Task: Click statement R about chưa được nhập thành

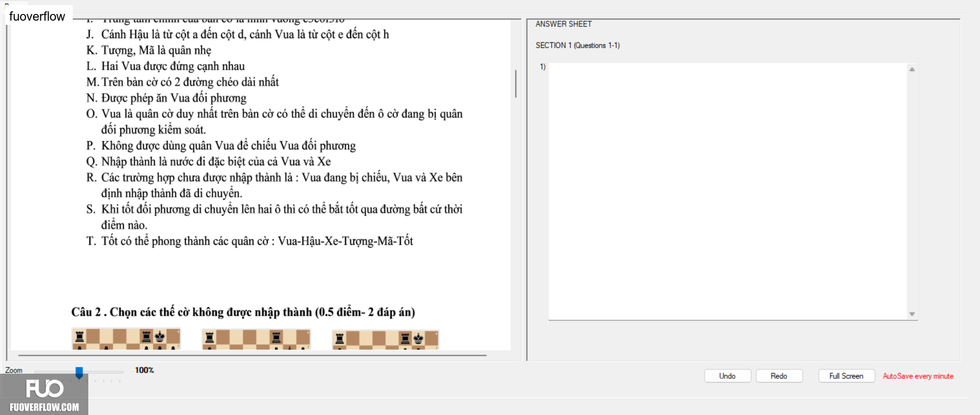Action: pyautogui.click(x=274, y=185)
